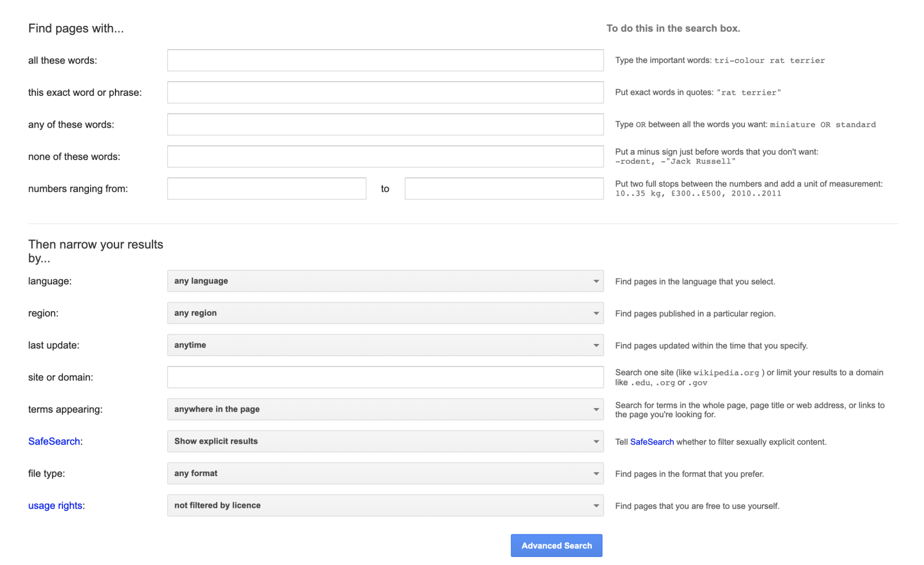Click the 'site or domain' input field

(385, 377)
